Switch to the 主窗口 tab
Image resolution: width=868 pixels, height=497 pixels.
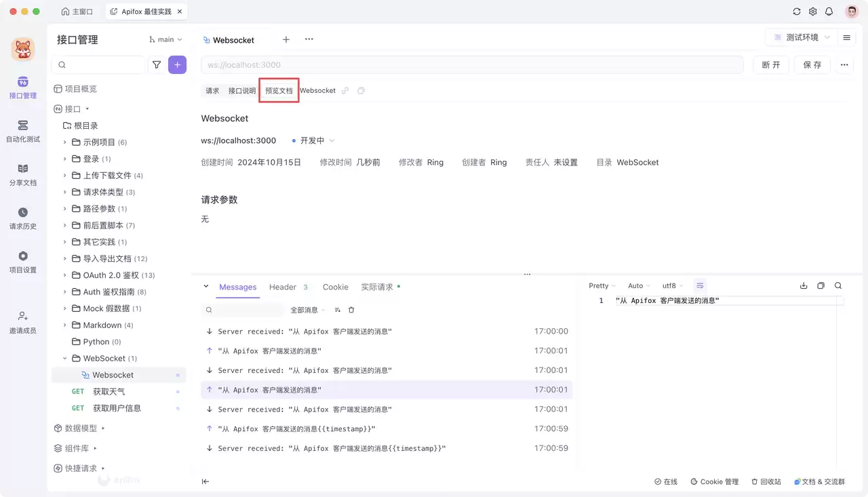(77, 12)
